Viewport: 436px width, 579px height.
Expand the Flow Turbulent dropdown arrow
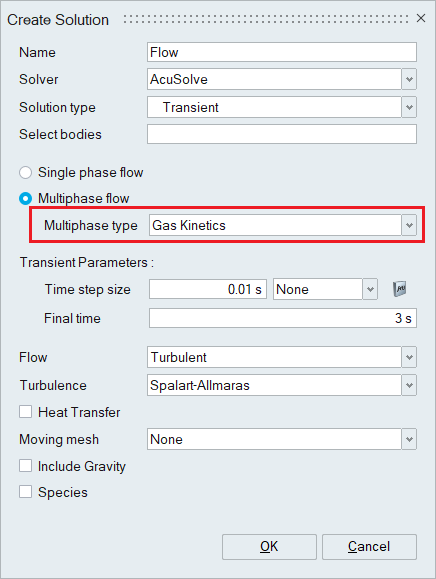click(x=409, y=357)
